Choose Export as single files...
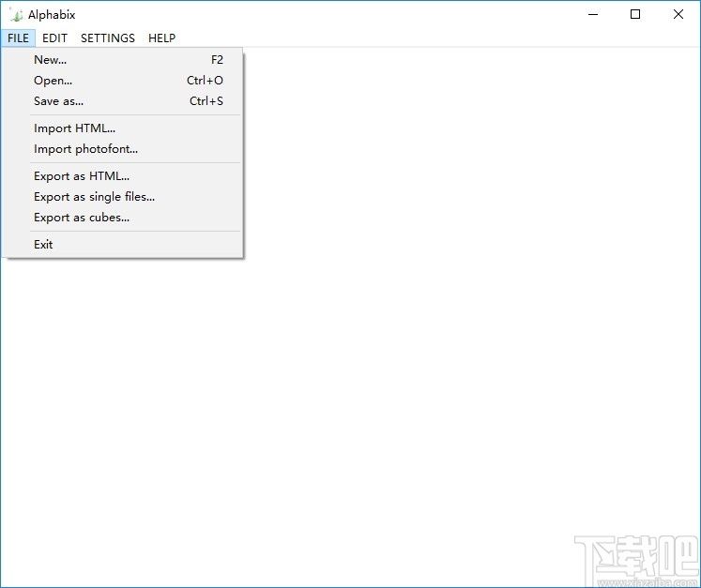 pyautogui.click(x=123, y=197)
